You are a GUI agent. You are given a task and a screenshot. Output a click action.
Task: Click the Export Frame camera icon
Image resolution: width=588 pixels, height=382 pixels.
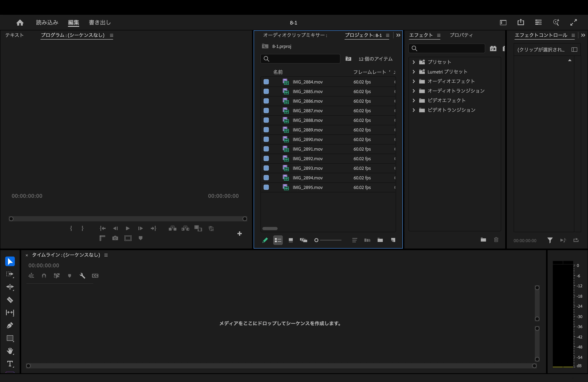tap(115, 238)
